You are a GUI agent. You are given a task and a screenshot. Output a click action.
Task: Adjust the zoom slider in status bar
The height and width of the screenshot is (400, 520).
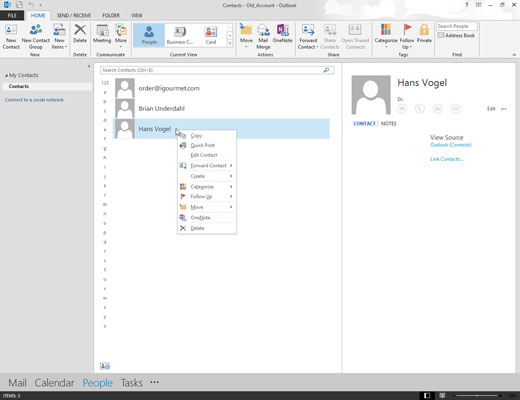(x=478, y=396)
